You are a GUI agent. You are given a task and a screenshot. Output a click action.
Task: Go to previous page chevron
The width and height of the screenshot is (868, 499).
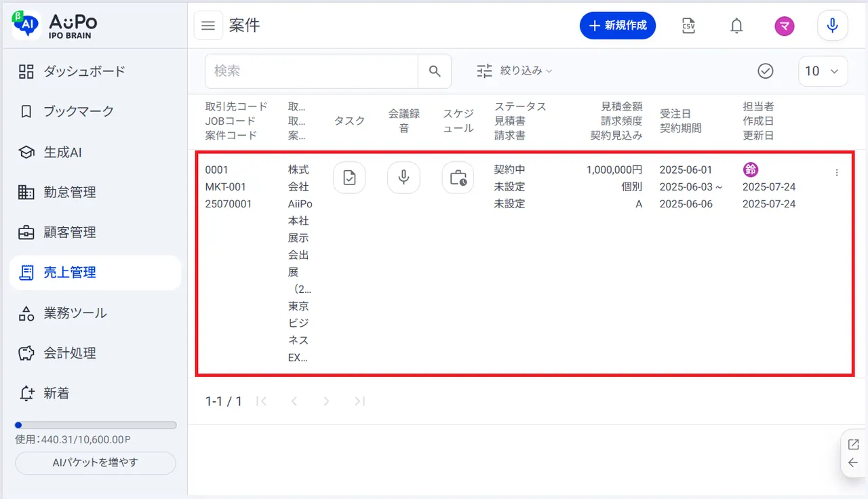pos(294,401)
